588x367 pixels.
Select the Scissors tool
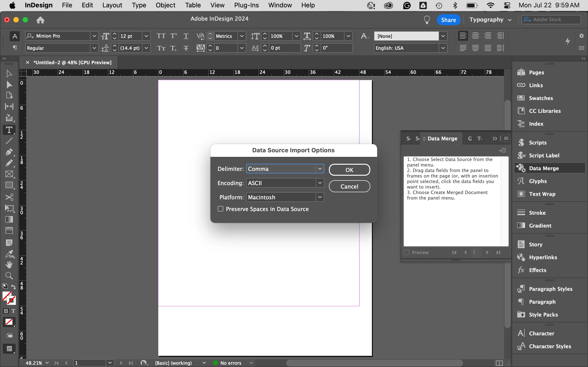[9, 197]
